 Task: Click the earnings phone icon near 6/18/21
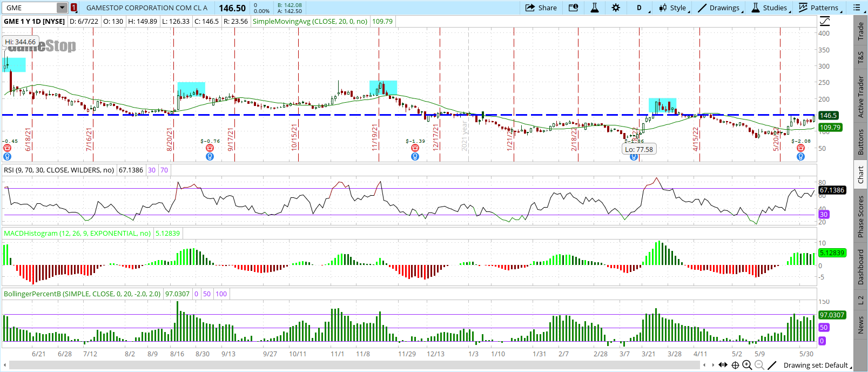(7, 148)
